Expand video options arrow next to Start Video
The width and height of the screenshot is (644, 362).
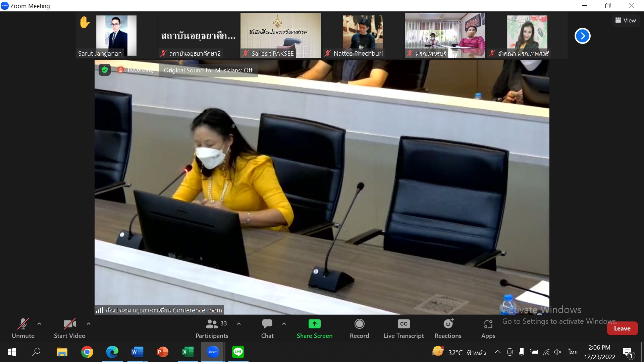point(89,324)
